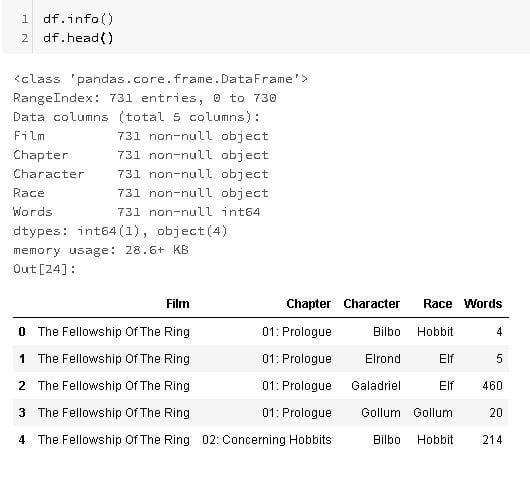Click line number 2 in gutter
This screenshot has width=530, height=479.
pyautogui.click(x=25, y=38)
